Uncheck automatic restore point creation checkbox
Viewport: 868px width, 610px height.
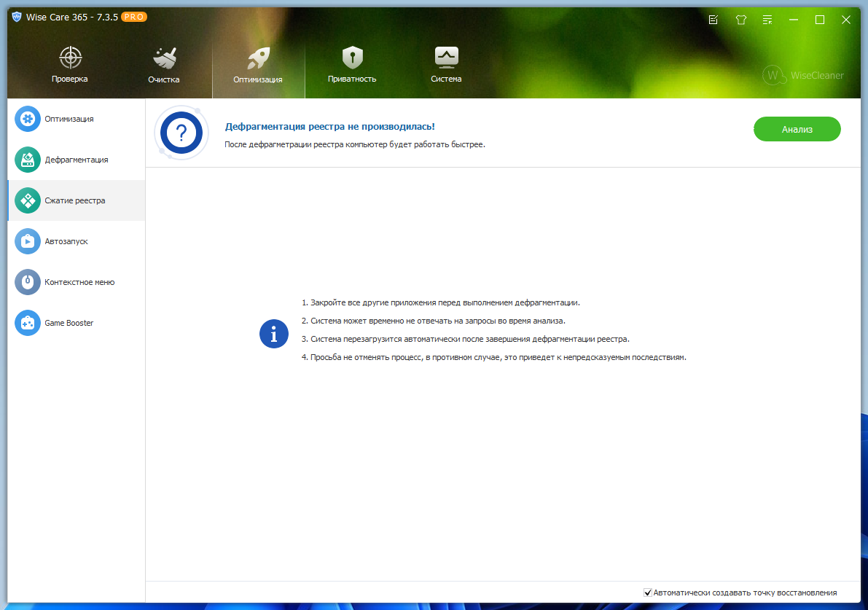coord(648,593)
